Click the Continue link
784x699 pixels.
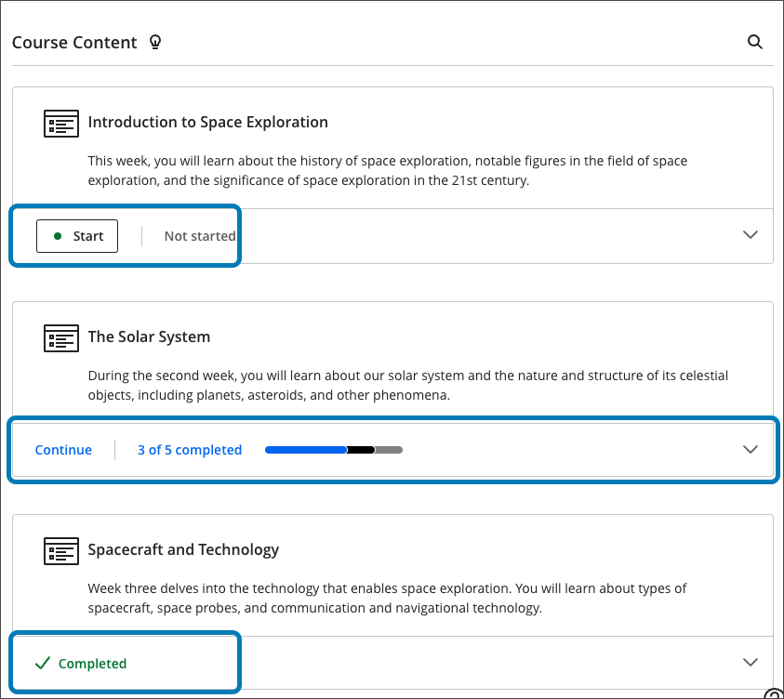click(x=63, y=450)
